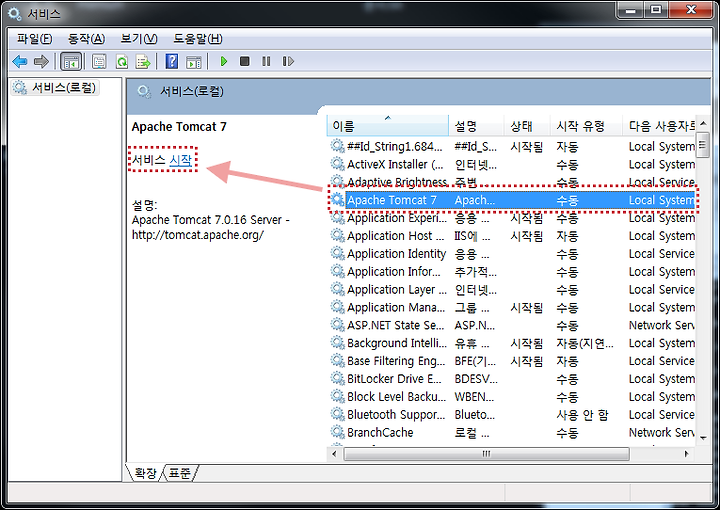The height and width of the screenshot is (510, 720).
Task: Stop service with the square icon
Action: coord(245,61)
